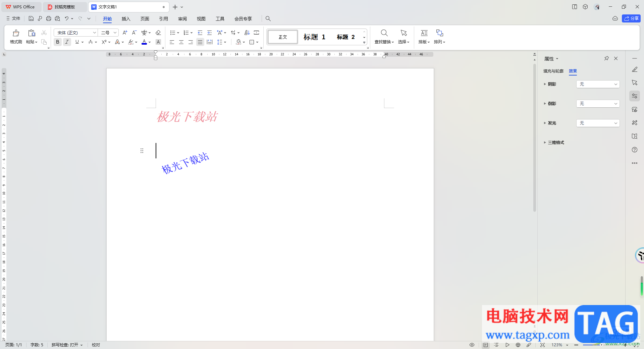644x349 pixels.
Task: Click the clear formatting eraser icon
Action: coord(158,33)
